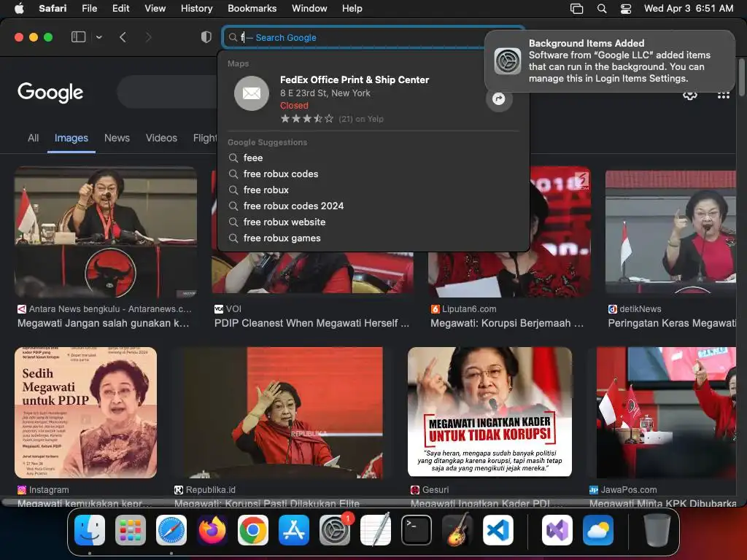Choose the 'free robux' suggestion
This screenshot has height=560, width=747.
(x=373, y=190)
